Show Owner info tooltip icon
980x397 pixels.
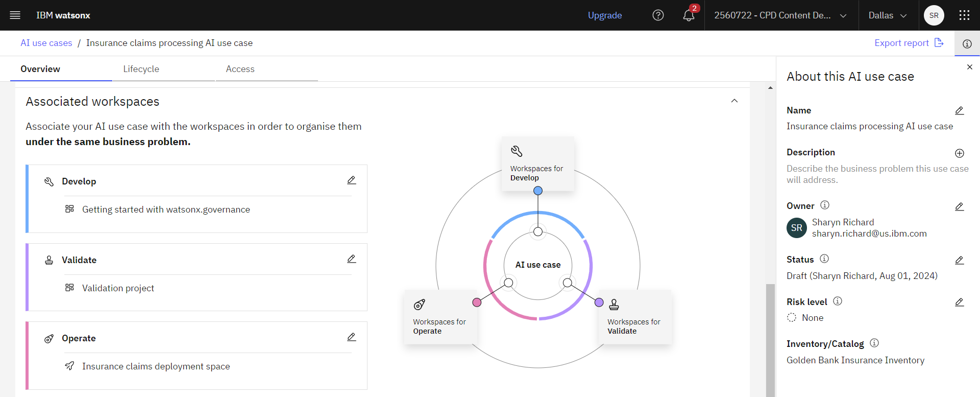(825, 205)
